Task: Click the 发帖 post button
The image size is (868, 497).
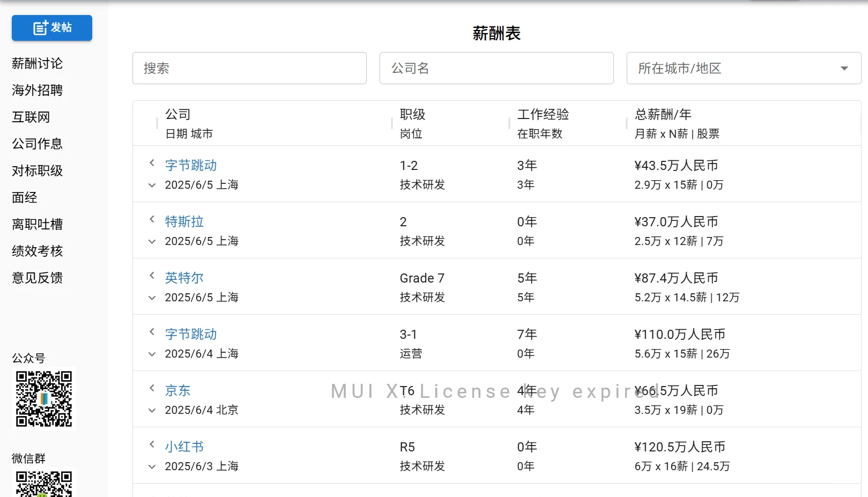Action: tap(52, 28)
